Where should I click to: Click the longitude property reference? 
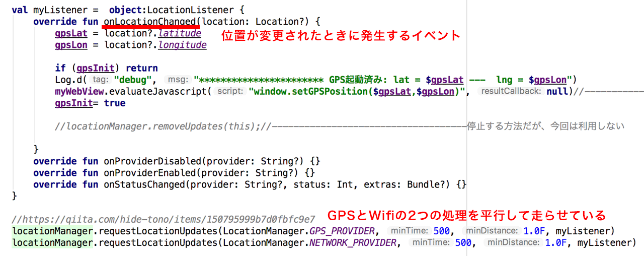tap(182, 45)
